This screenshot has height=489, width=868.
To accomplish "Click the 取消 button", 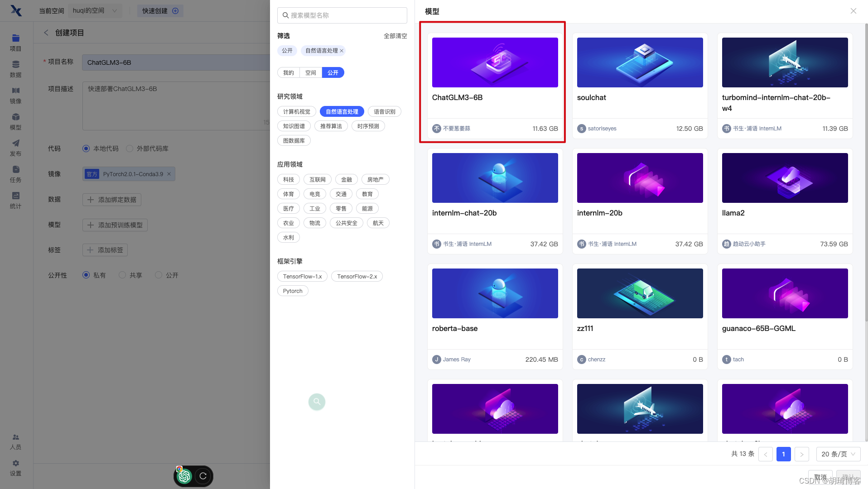I will coord(820,477).
